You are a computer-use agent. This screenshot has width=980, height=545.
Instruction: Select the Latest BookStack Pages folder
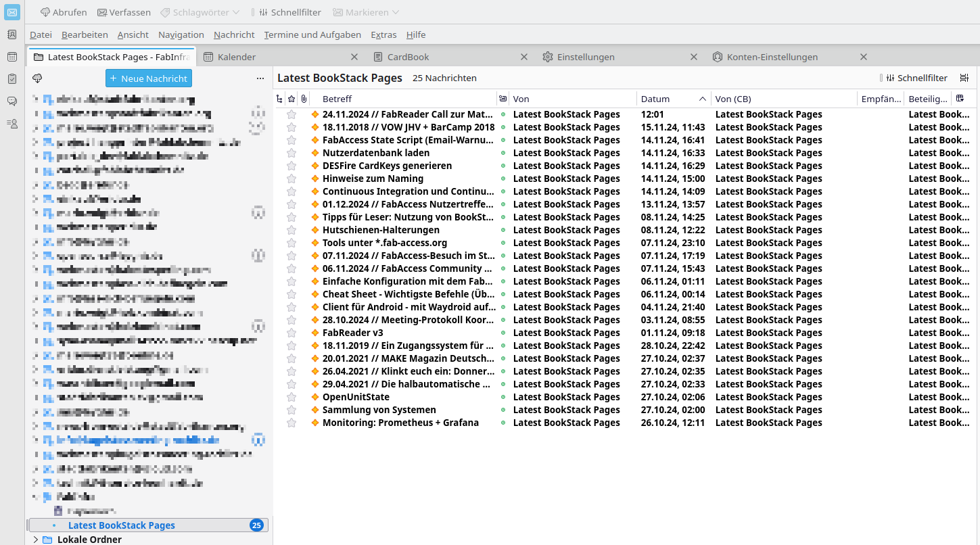[149, 525]
